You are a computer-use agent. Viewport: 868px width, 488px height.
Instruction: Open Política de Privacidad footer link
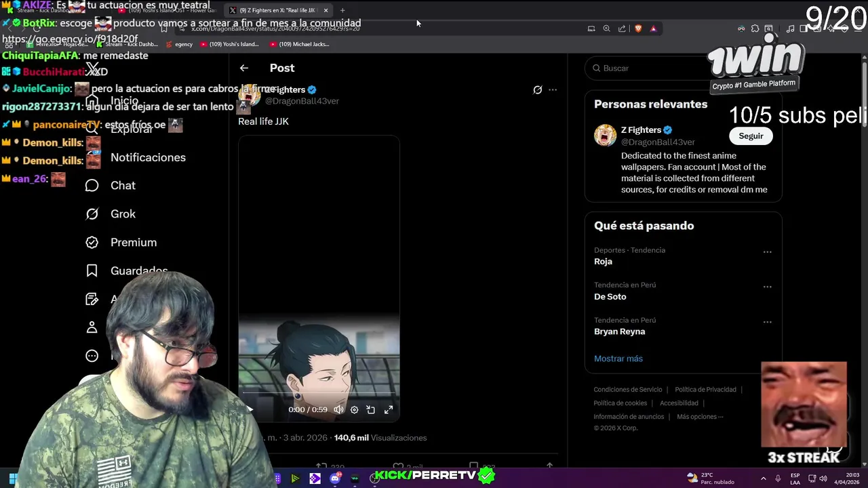pyautogui.click(x=705, y=390)
